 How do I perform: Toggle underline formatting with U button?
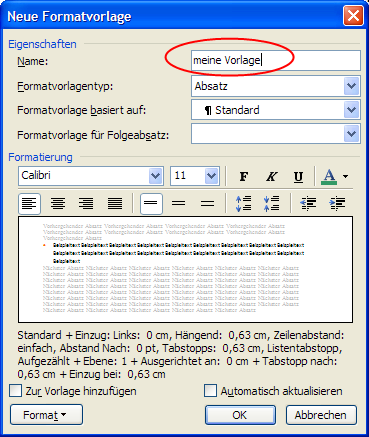(299, 176)
